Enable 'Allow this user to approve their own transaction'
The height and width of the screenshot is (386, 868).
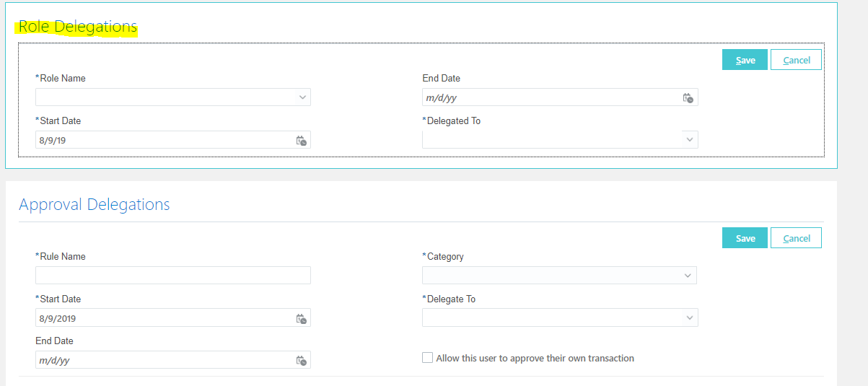point(428,358)
